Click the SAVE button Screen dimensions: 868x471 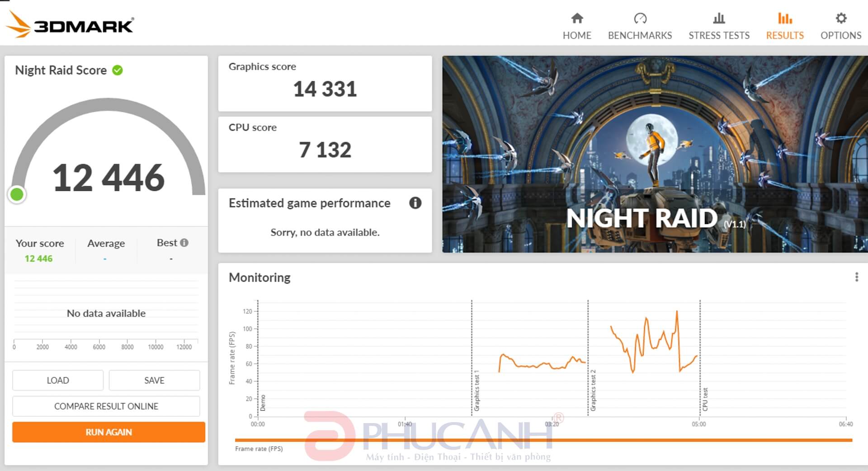154,380
